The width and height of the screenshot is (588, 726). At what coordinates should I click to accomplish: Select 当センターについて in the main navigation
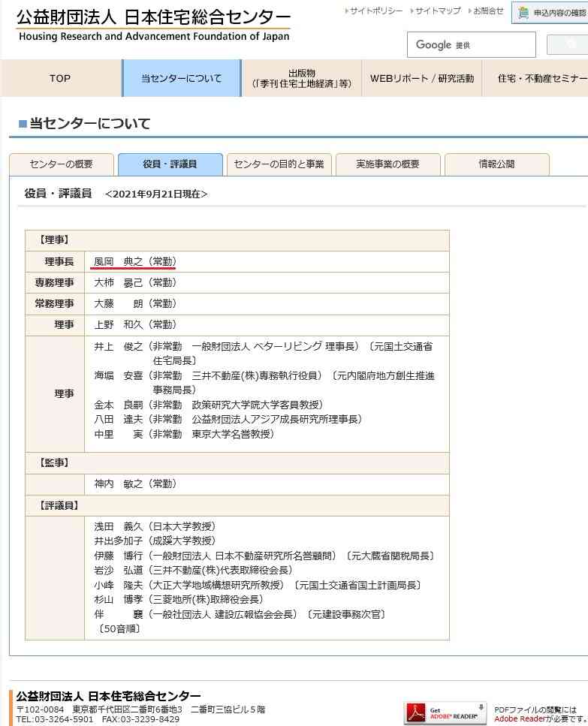pos(182,78)
